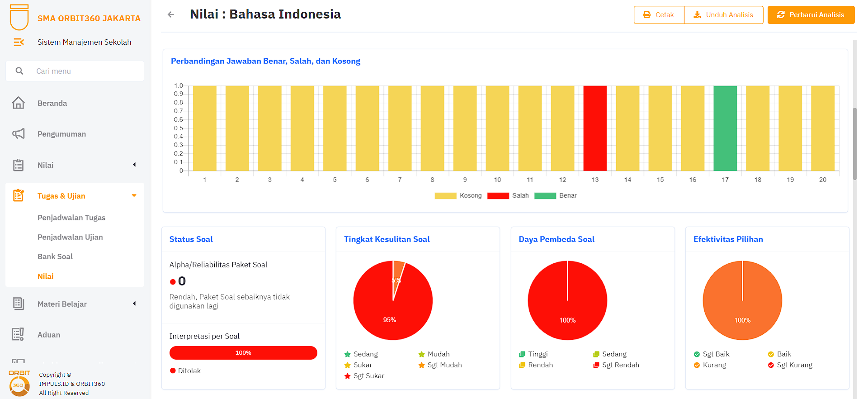Toggle the Salah series legend item
Screen dimensions: 868x399
508,195
